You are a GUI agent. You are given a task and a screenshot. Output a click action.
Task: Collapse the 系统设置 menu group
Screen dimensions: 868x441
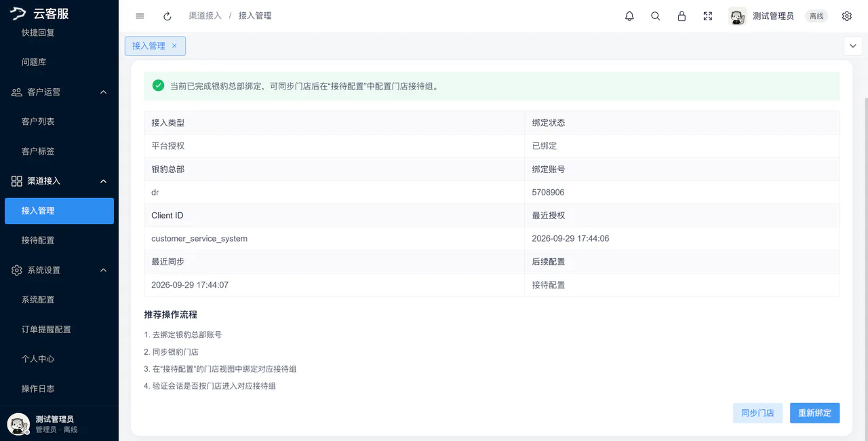103,270
